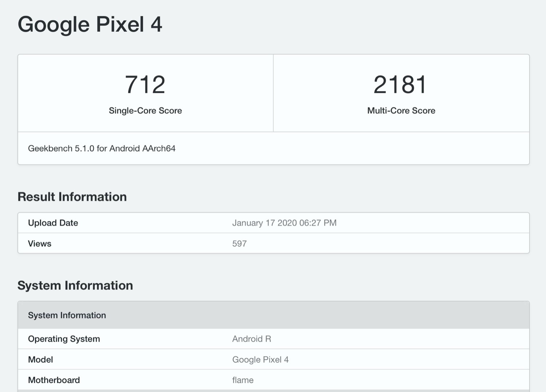Select the Views row label

(40, 244)
